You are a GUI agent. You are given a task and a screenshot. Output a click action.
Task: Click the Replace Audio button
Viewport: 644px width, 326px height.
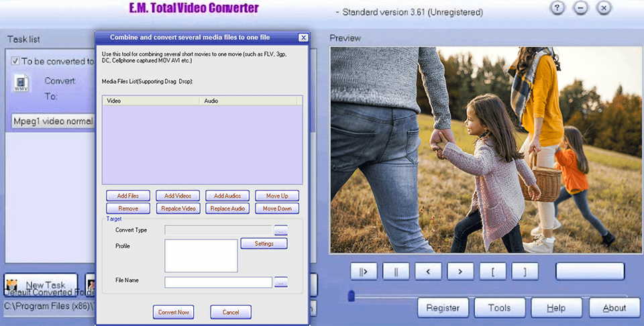(x=227, y=209)
